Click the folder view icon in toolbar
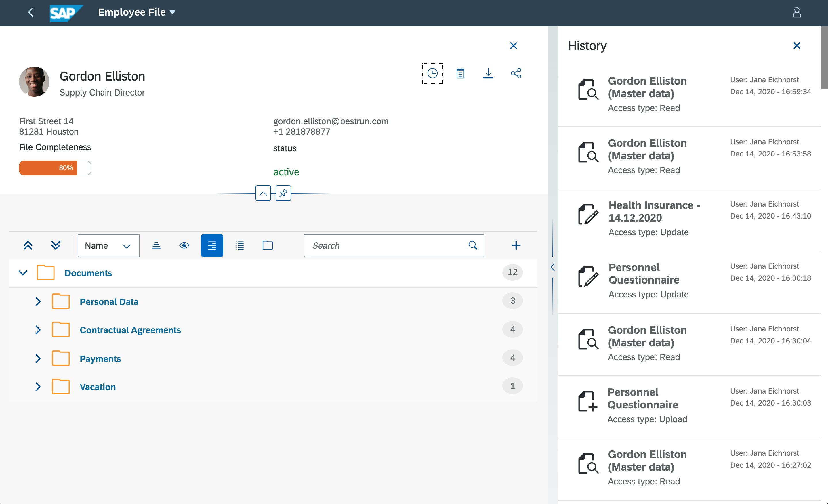Image resolution: width=828 pixels, height=504 pixels. [268, 245]
